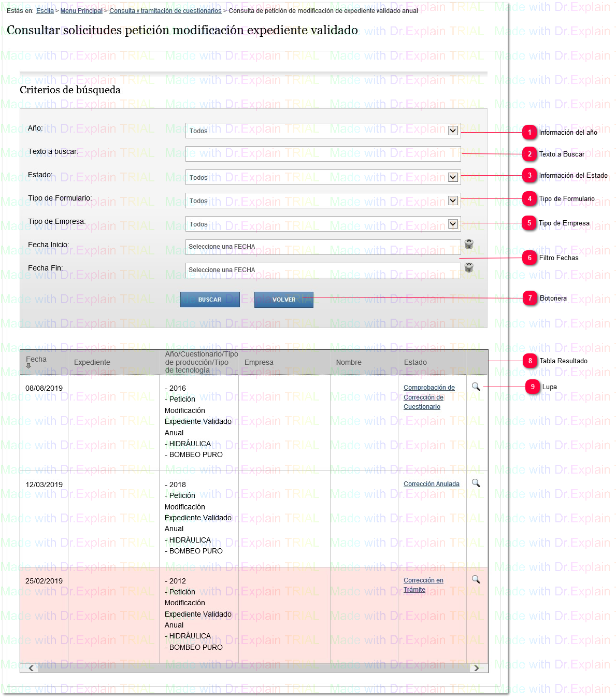Viewport: 616px width, 698px height.
Task: Open the Tipo de Formulario dropdown
Action: (453, 200)
